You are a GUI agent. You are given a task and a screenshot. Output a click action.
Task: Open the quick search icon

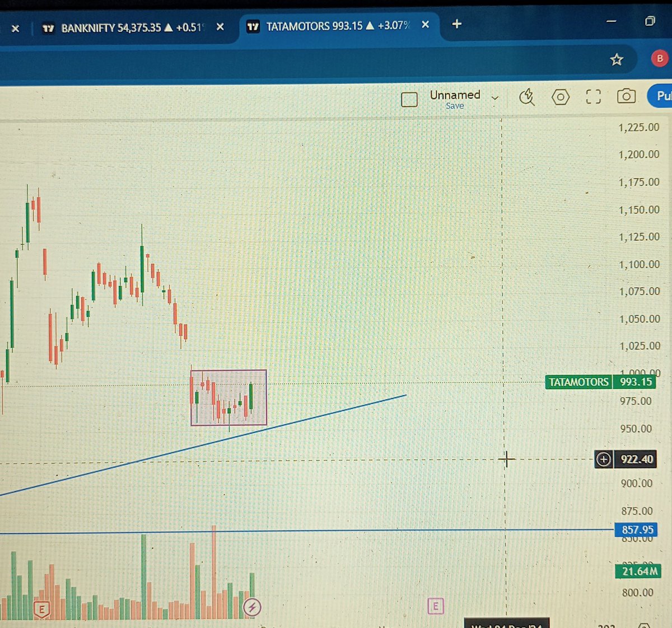[x=526, y=97]
